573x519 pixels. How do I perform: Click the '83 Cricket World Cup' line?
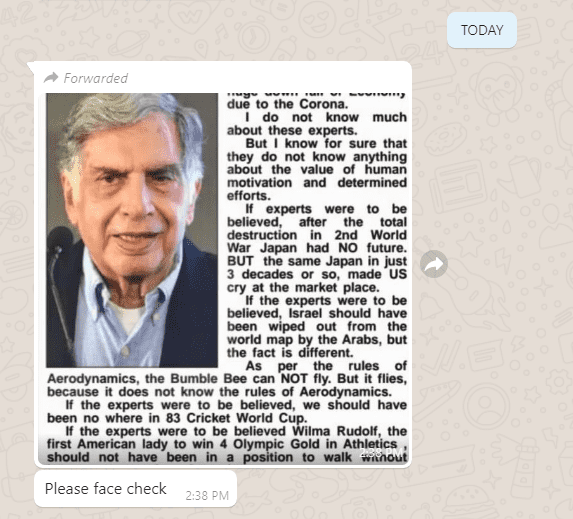pyautogui.click(x=177, y=418)
